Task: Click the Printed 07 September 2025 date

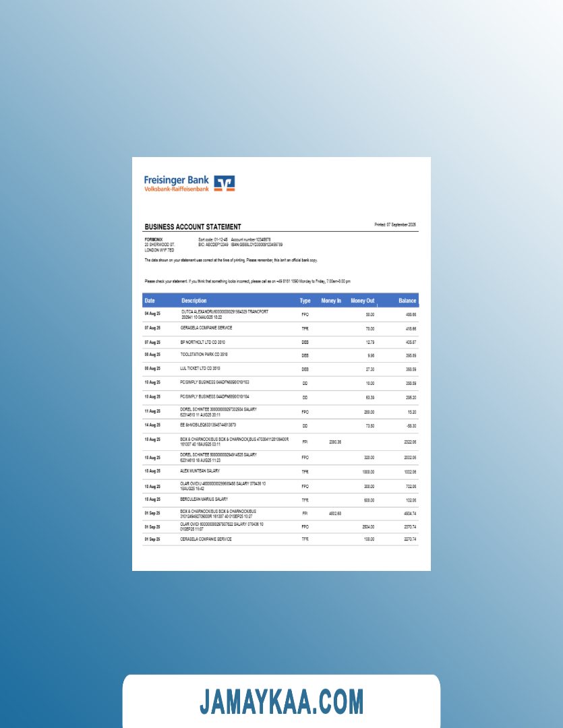Action: (395, 224)
